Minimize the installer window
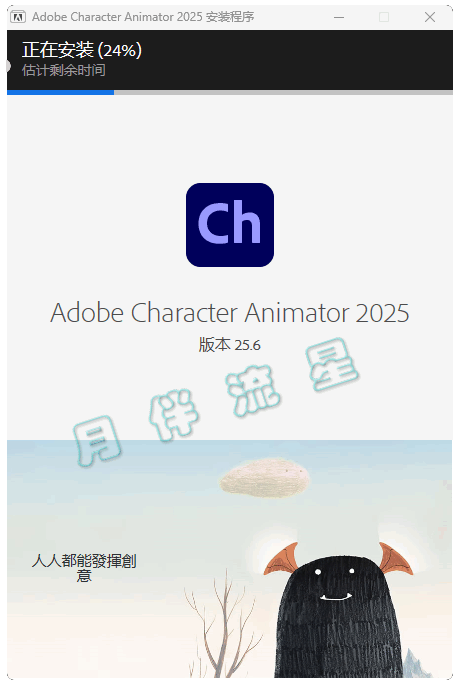The width and height of the screenshot is (460, 685). pyautogui.click(x=339, y=17)
